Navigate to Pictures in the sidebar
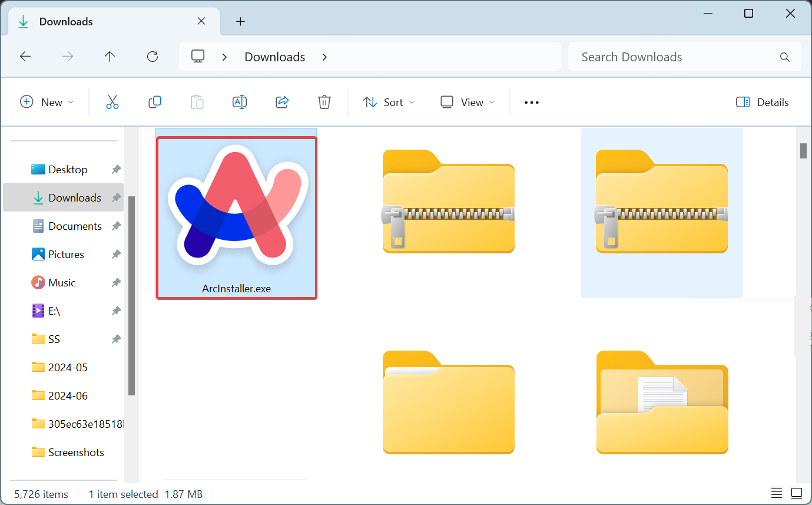This screenshot has width=812, height=505. point(65,254)
